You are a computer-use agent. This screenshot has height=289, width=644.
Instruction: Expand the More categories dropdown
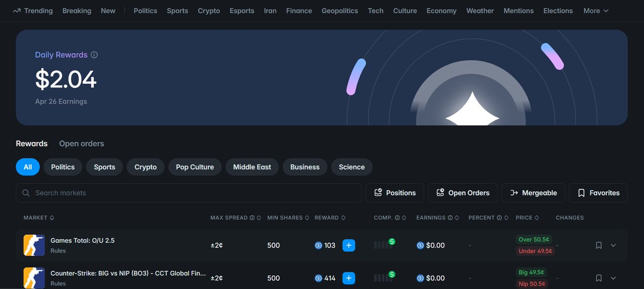point(596,11)
